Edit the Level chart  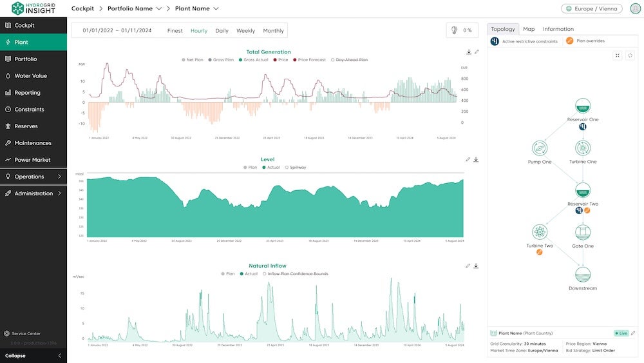coord(468,159)
